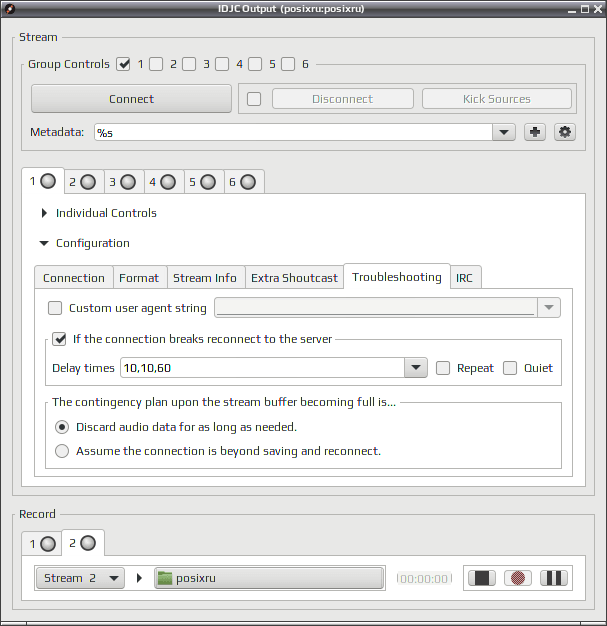Viewport: 607px width, 626px height.
Task: Expand Individual Controls section
Action: [44, 213]
